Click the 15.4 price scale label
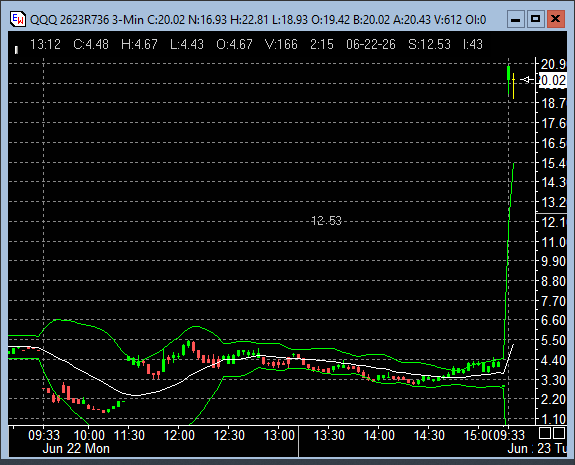 click(x=553, y=163)
